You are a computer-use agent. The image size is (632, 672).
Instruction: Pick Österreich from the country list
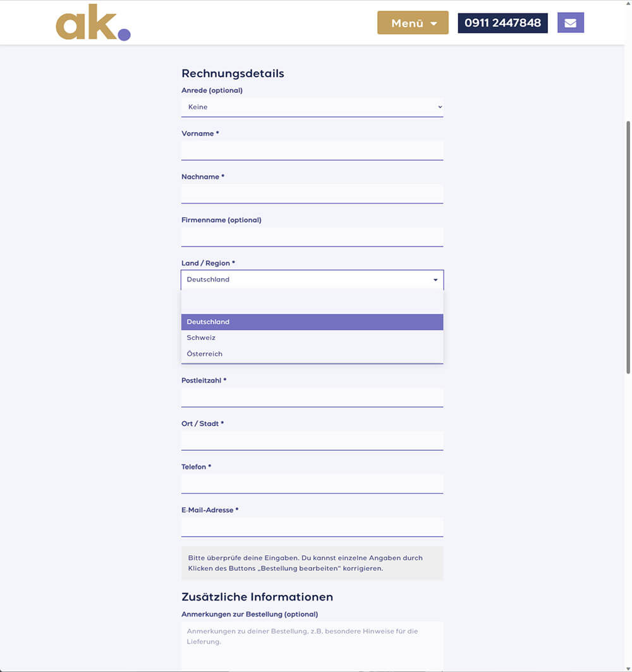[x=312, y=354]
